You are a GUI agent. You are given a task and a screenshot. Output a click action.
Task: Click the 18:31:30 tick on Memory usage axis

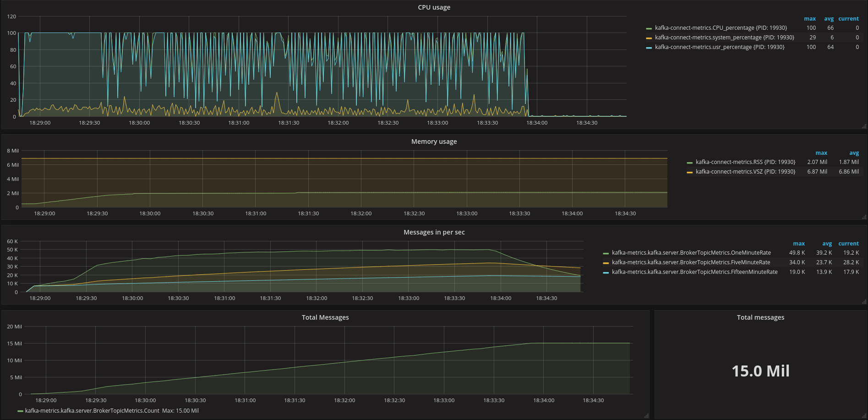(x=308, y=213)
